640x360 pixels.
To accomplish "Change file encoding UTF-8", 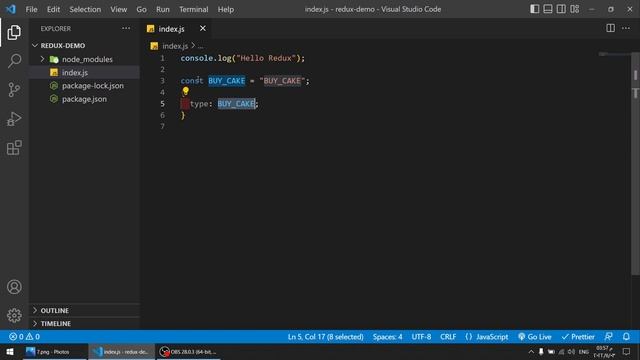I will point(421,337).
